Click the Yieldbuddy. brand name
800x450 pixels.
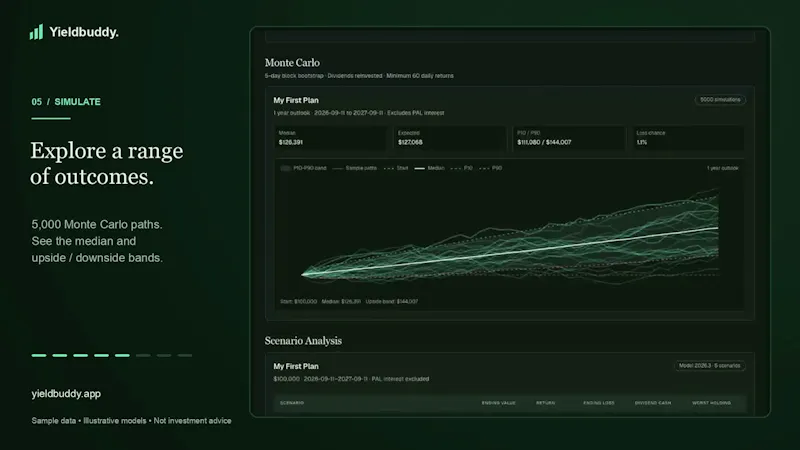pyautogui.click(x=84, y=32)
